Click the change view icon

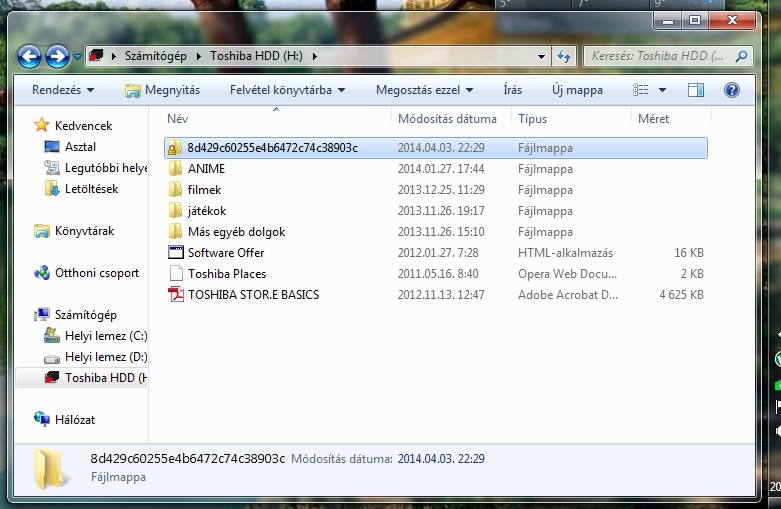(x=640, y=90)
